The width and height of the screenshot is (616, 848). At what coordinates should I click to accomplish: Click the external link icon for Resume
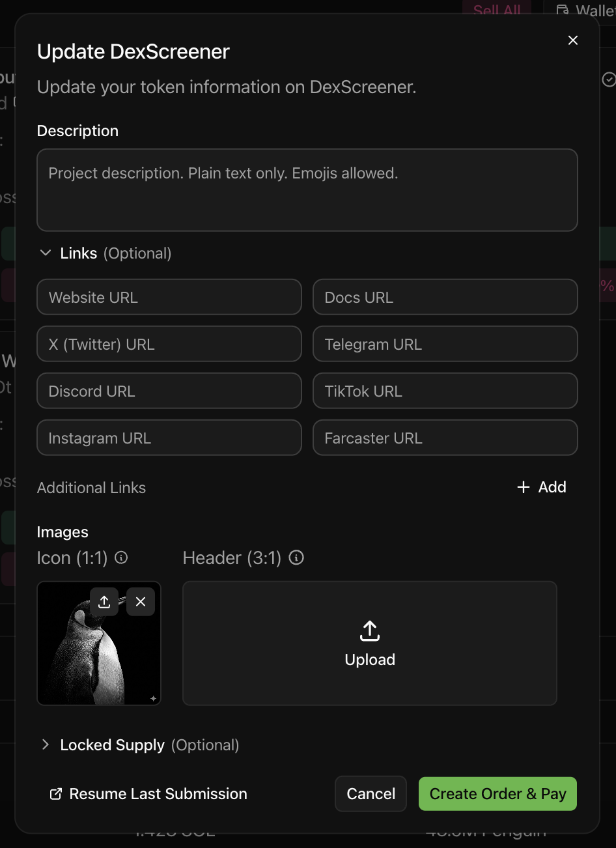[x=56, y=794]
